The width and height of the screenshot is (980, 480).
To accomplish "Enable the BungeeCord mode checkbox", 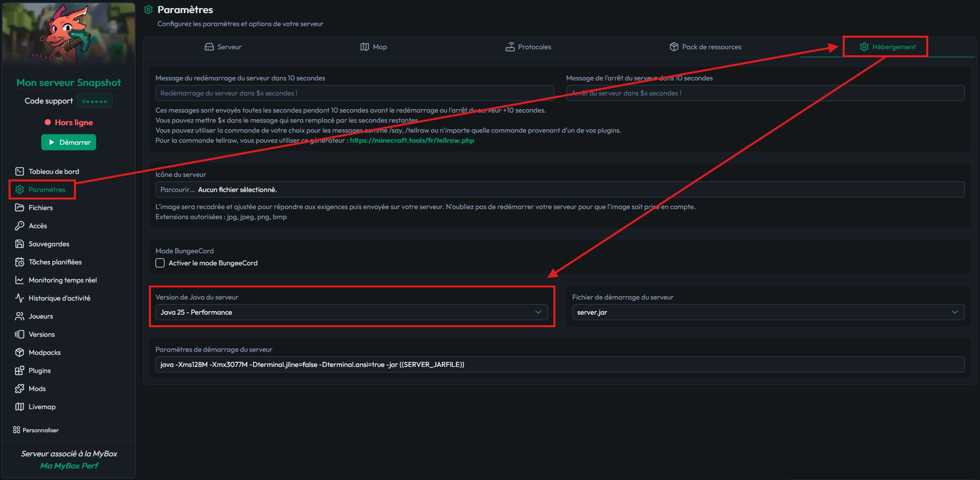I will (160, 263).
